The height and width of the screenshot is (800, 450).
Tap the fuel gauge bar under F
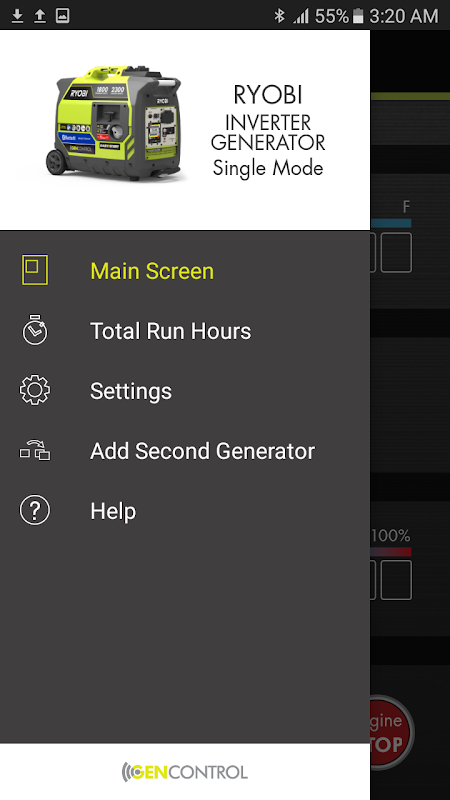[391, 223]
